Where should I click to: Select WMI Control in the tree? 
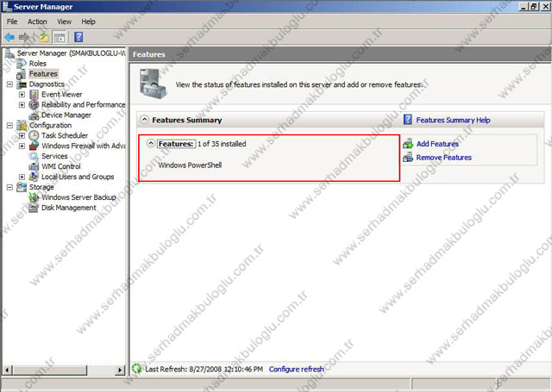(x=61, y=166)
